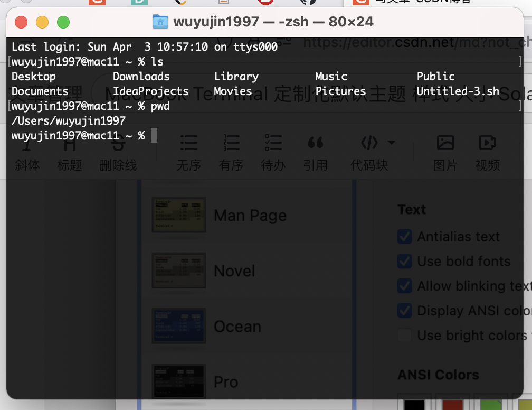532x410 pixels.
Task: Click the Last login line in Terminal
Action: [145, 47]
